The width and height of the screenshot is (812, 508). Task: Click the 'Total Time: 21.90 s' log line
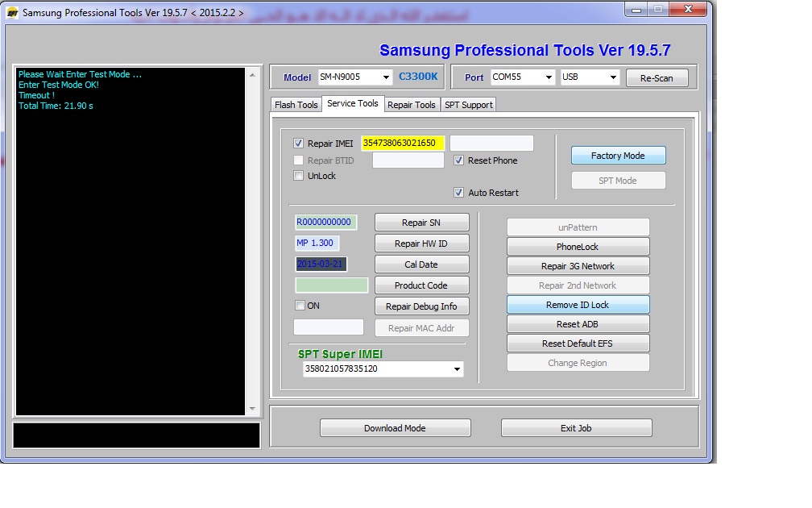[56, 106]
